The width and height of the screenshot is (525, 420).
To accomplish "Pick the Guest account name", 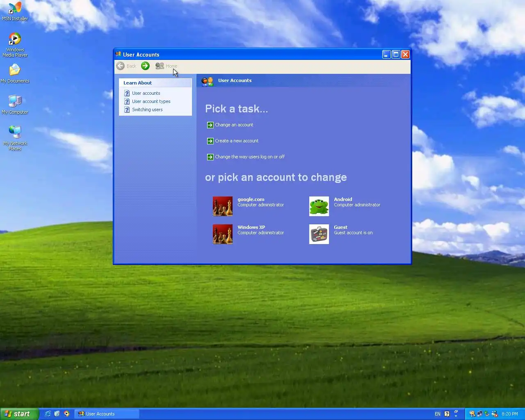I will pos(340,227).
